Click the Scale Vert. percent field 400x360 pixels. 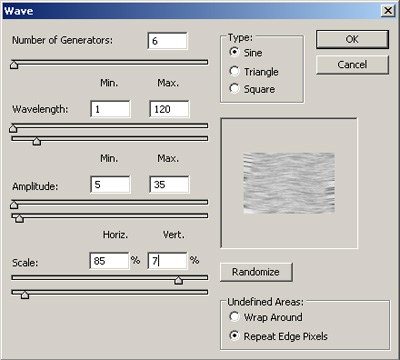pos(167,260)
